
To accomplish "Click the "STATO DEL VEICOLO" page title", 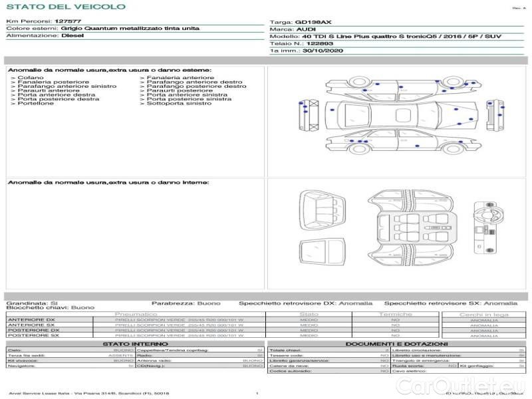I will point(66,7).
